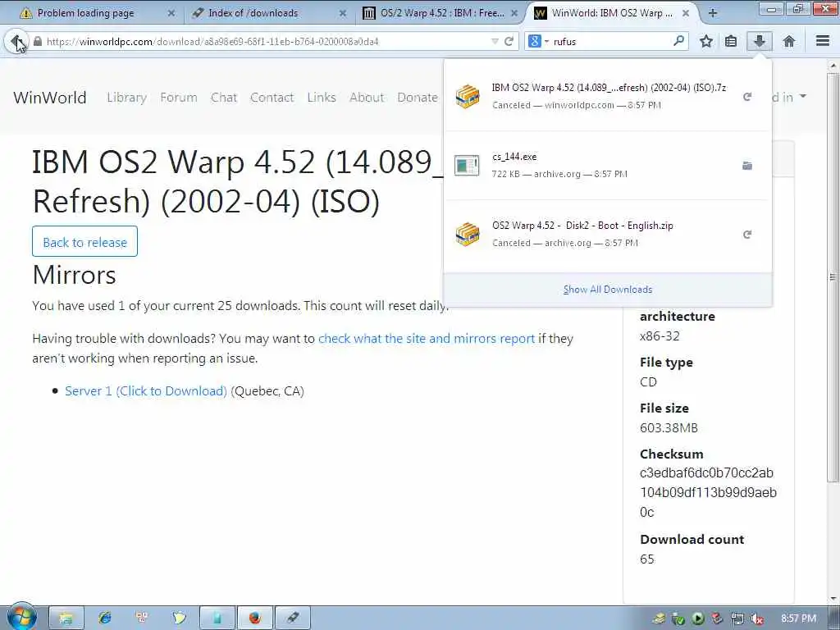The height and width of the screenshot is (630, 840).
Task: Launch Internet Explorer from the taskbar
Action: coord(104,618)
